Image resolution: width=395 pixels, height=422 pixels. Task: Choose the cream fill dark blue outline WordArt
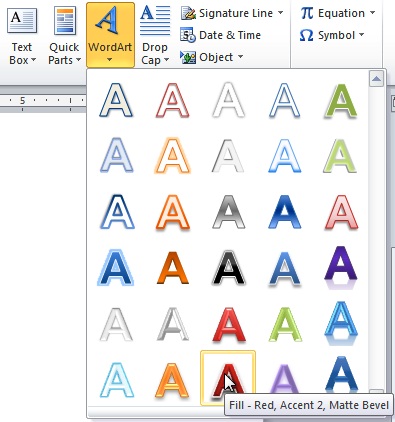click(x=116, y=100)
